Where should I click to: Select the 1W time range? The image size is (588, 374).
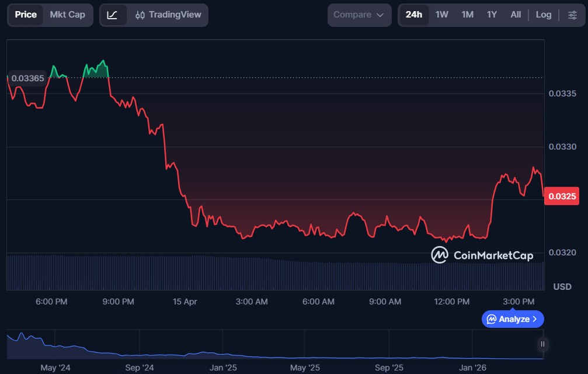coord(442,15)
